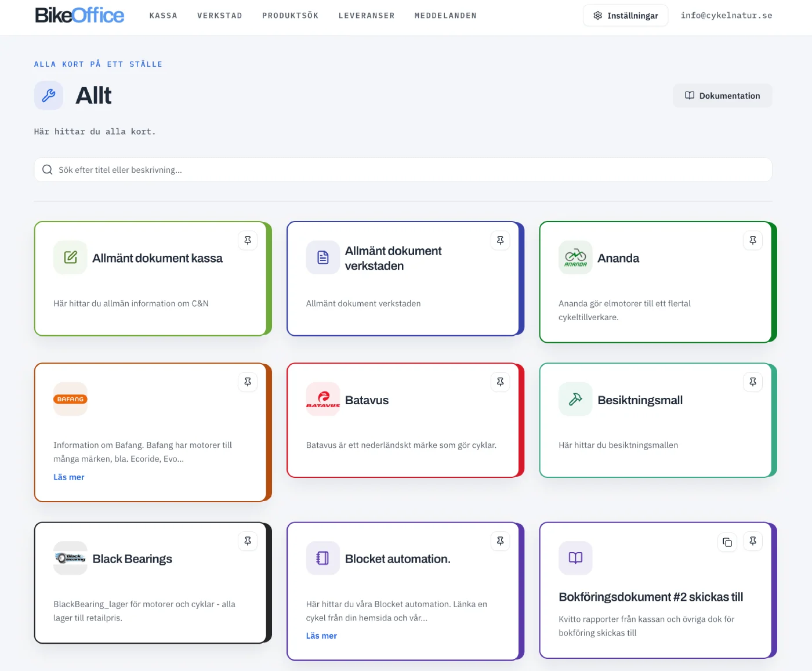Open the Meddelanden menu
812x671 pixels.
tap(445, 16)
